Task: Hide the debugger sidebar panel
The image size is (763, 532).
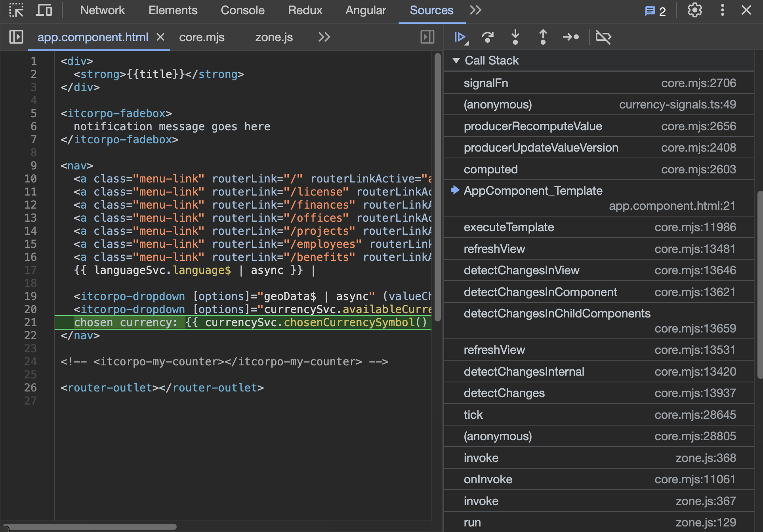Action: (x=427, y=37)
